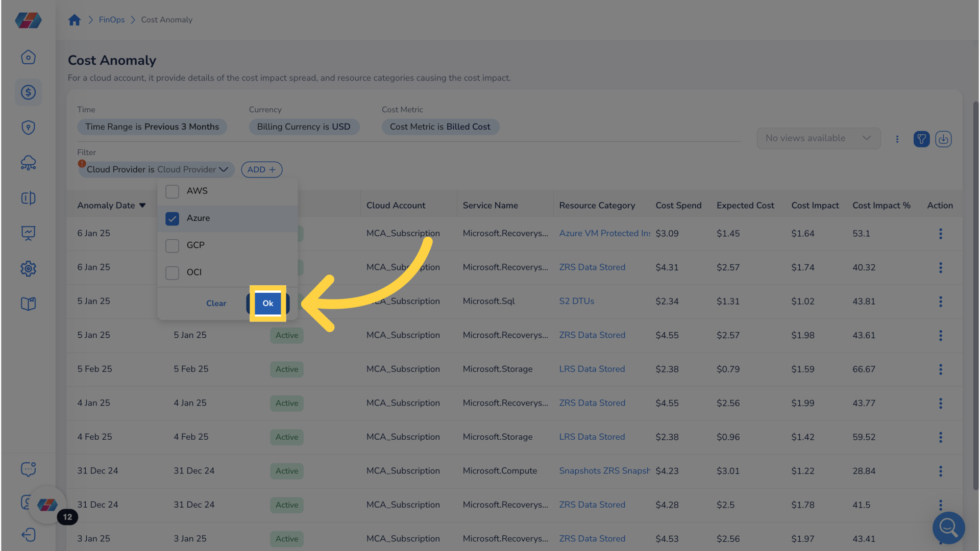980x551 pixels.
Task: Click the Microsoft.Sql service name cell
Action: pyautogui.click(x=488, y=301)
